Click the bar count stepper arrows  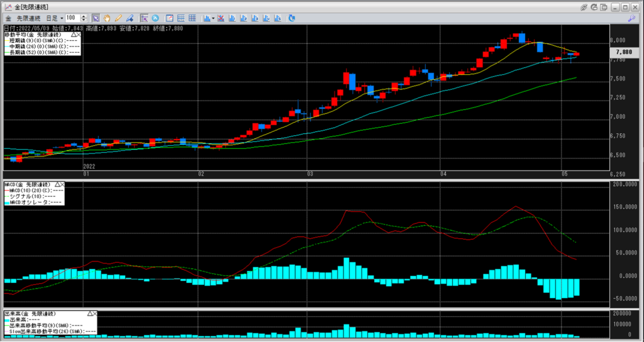tap(83, 18)
